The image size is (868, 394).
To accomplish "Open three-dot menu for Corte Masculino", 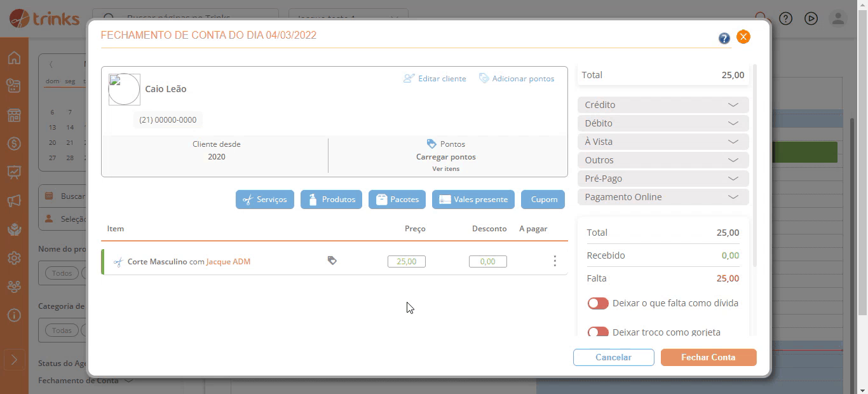I will 555,261.
